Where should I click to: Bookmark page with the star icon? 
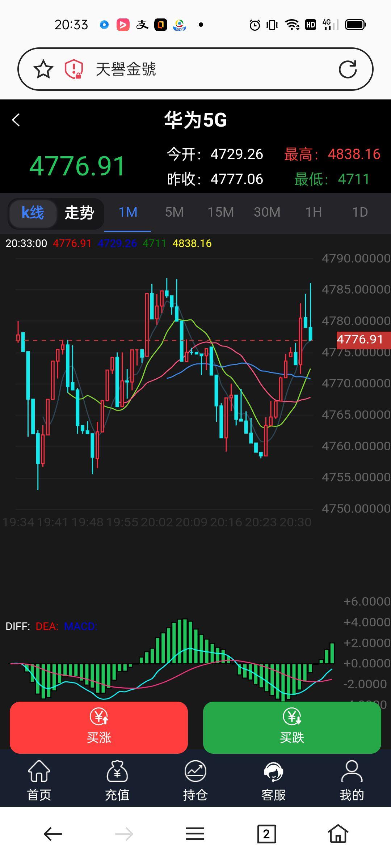43,69
